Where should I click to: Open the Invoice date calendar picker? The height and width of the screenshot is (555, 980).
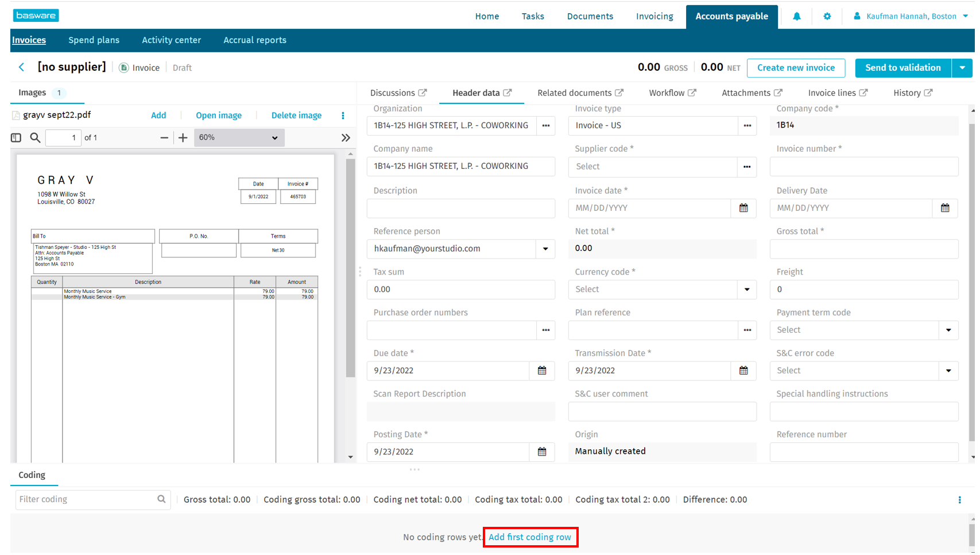pyautogui.click(x=743, y=208)
